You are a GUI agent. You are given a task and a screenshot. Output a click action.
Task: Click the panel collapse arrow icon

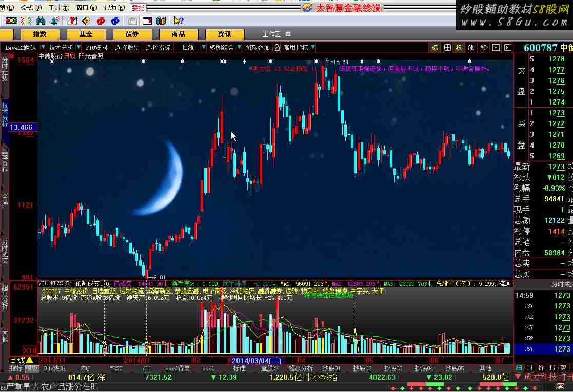tap(507, 48)
